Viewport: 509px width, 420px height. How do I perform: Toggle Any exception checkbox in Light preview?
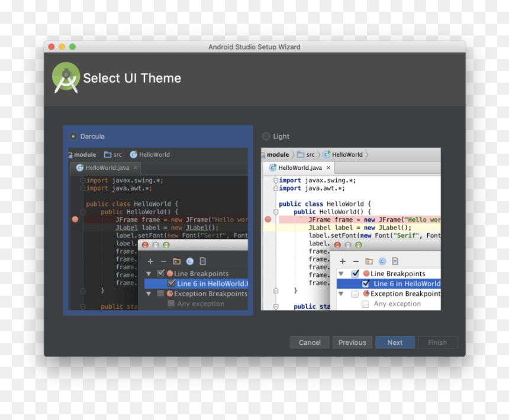pos(366,304)
